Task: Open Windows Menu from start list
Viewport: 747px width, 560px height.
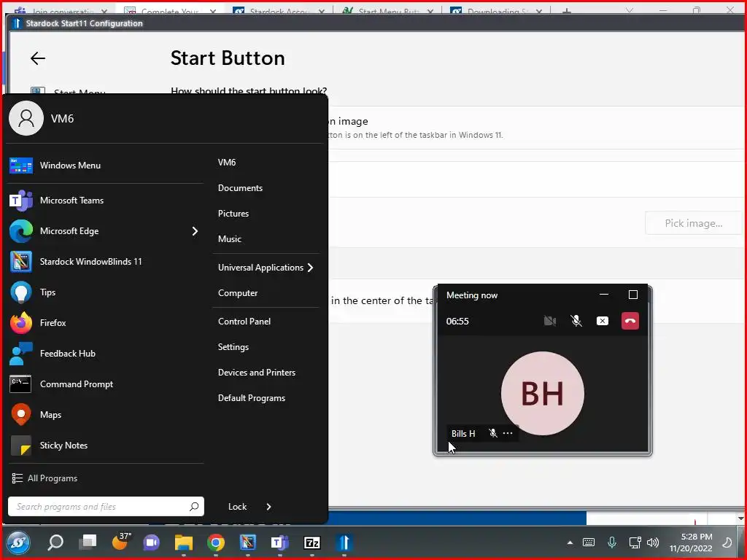Action: [105, 166]
